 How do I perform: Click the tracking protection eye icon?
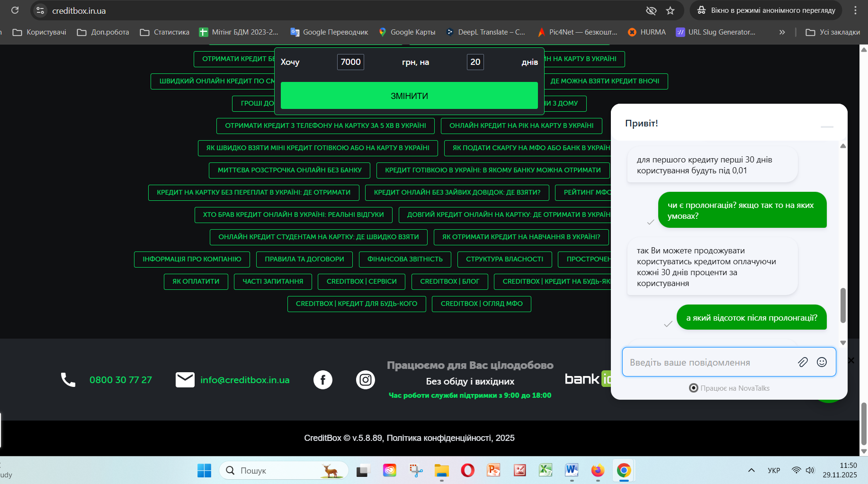651,10
